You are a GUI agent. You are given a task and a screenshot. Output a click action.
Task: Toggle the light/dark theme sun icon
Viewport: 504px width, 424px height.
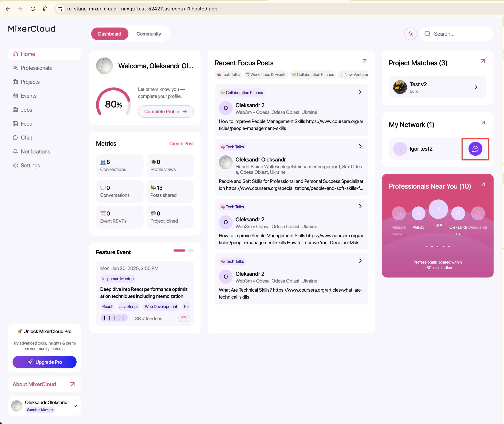[x=411, y=34]
